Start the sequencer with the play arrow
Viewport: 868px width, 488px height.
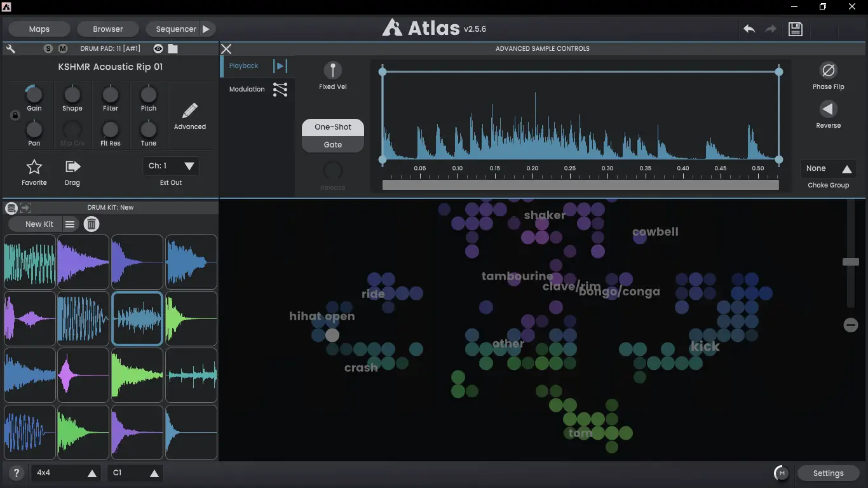206,29
